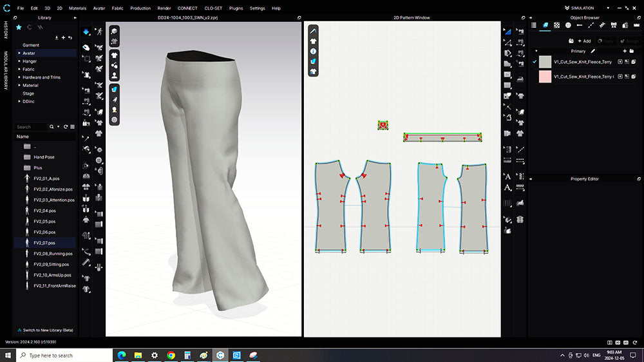Open the Materials menu
The image size is (644, 362).
(x=77, y=8)
